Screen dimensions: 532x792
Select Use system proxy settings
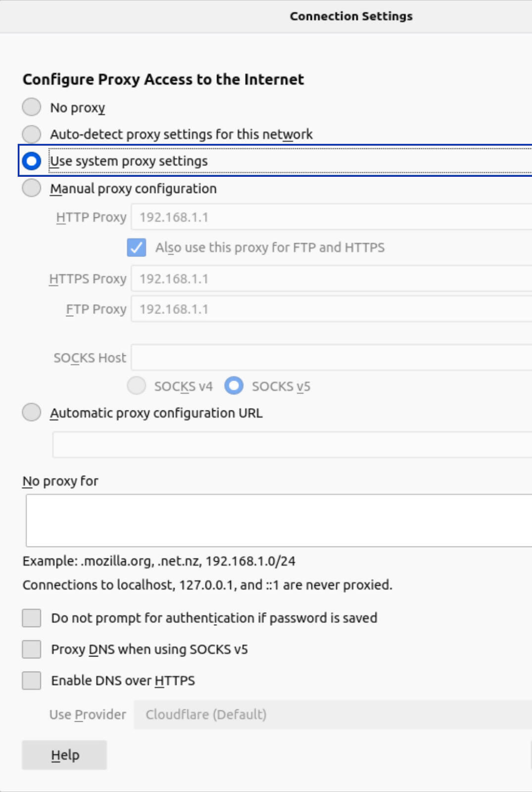(x=31, y=160)
